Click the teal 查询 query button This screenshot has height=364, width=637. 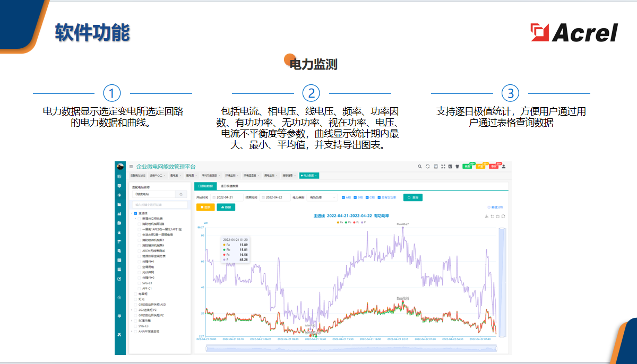tap(413, 197)
